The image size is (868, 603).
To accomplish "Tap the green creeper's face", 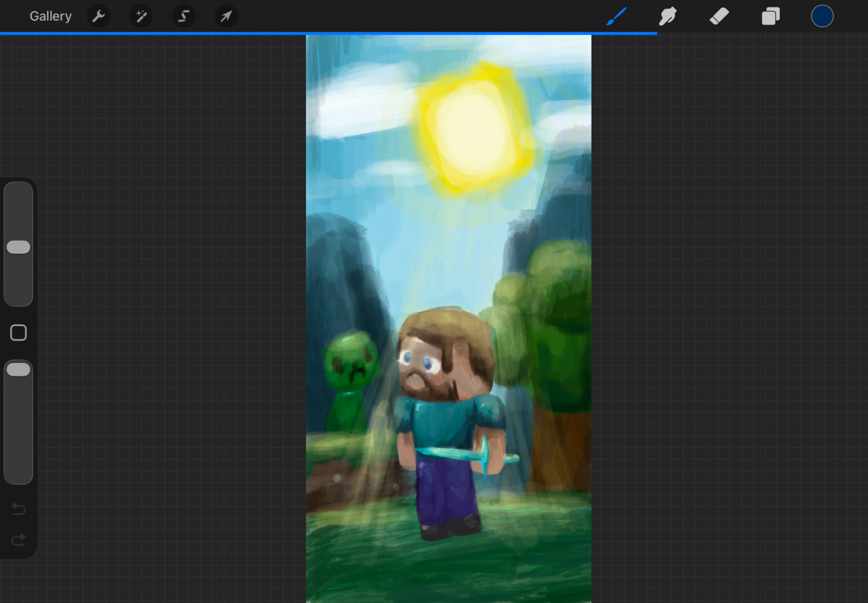I will 350,361.
